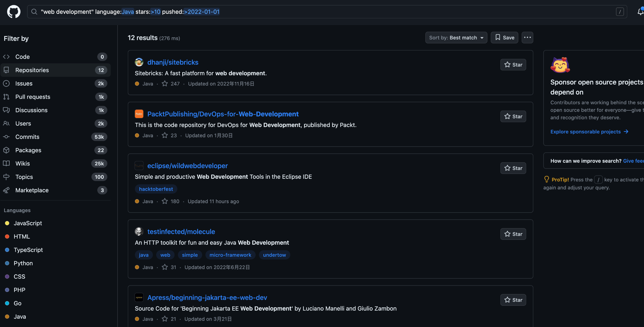View stargazers count 247 of sitebricks
Viewport: 644px width, 327px height.
[171, 84]
